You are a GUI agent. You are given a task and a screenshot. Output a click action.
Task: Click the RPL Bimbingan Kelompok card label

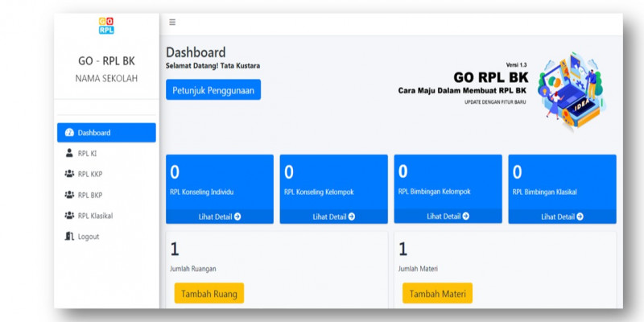434,192
